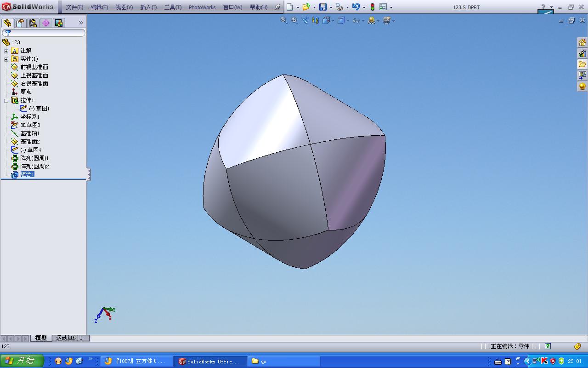Click the Previous View icon
The width and height of the screenshot is (588, 368).
click(x=305, y=20)
